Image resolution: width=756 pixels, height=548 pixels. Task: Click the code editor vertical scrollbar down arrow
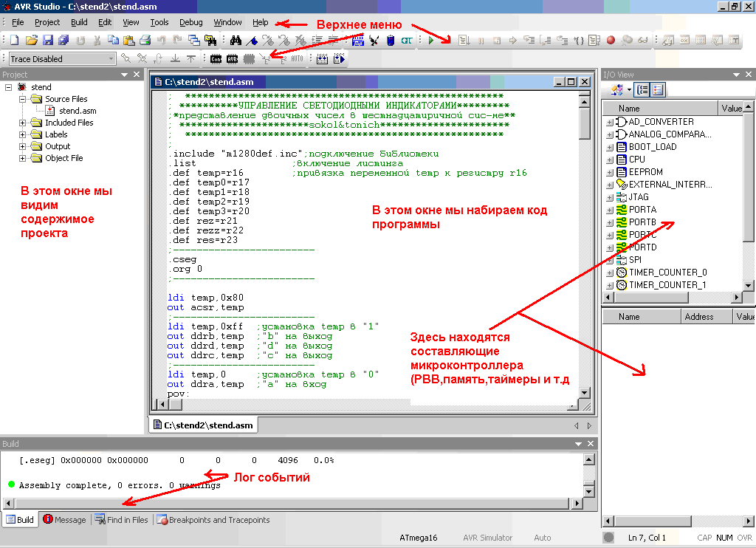pos(585,393)
